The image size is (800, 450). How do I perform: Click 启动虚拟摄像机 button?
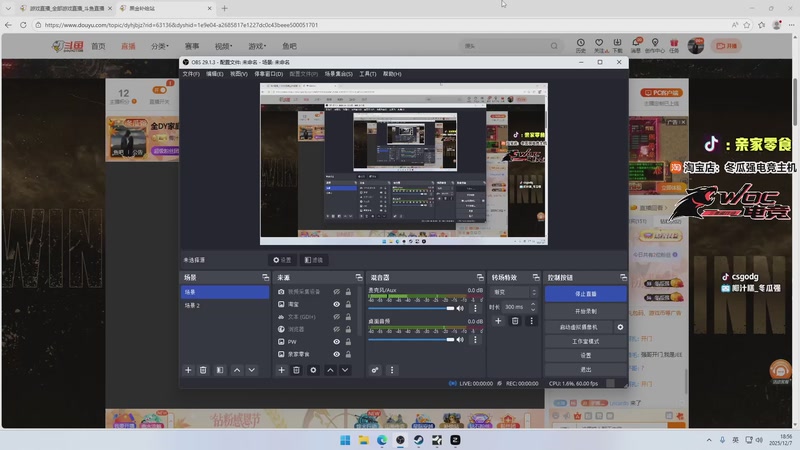point(579,327)
